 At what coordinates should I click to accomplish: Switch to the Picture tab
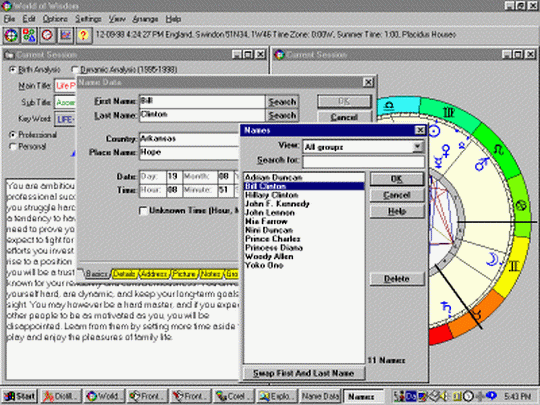coord(184,274)
